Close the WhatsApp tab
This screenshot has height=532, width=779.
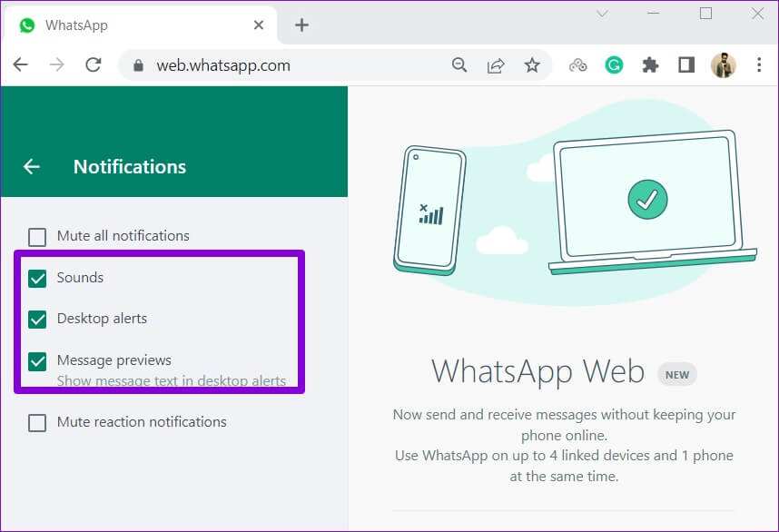coord(259,25)
